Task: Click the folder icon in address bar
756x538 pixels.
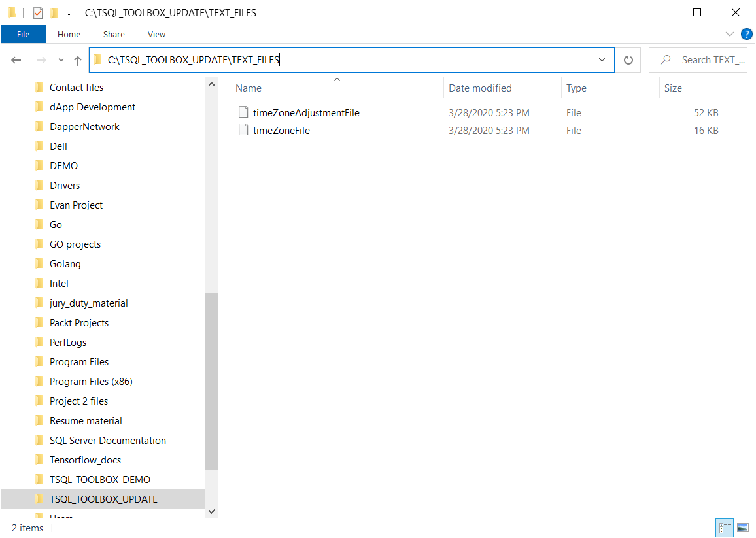Action: pos(98,59)
